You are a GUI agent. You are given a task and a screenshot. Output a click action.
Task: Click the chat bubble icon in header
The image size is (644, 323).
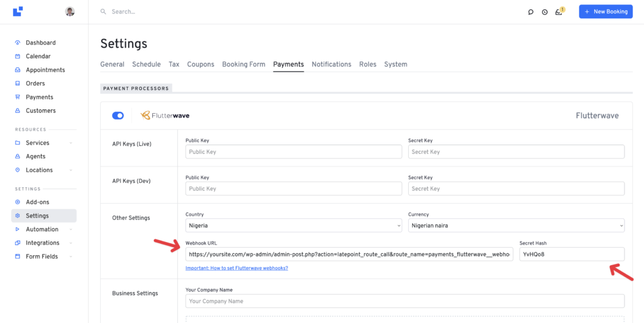[531, 12]
